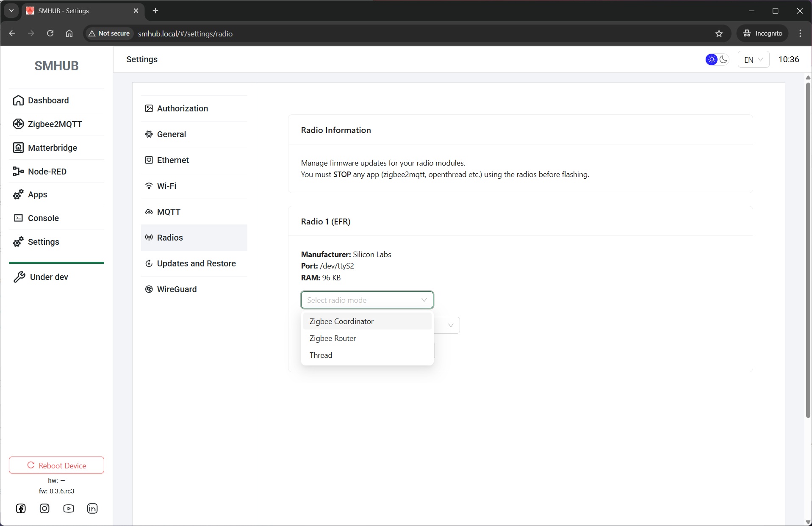Open the YouTube icon link
This screenshot has height=526, width=812.
pyautogui.click(x=69, y=509)
